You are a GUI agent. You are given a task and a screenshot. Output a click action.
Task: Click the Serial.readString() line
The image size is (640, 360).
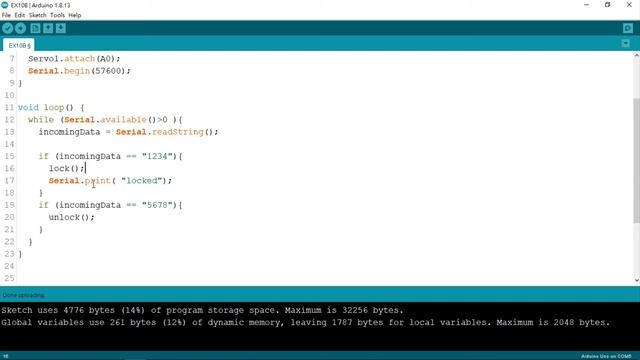pyautogui.click(x=128, y=132)
